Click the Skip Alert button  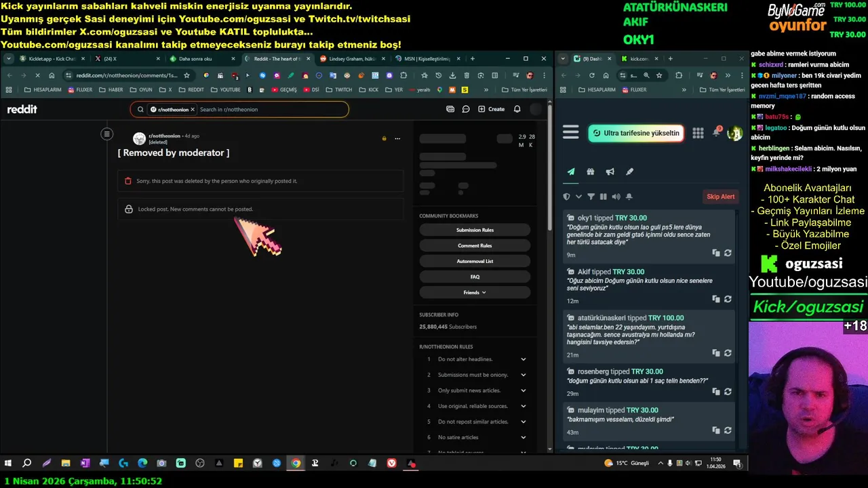click(721, 197)
